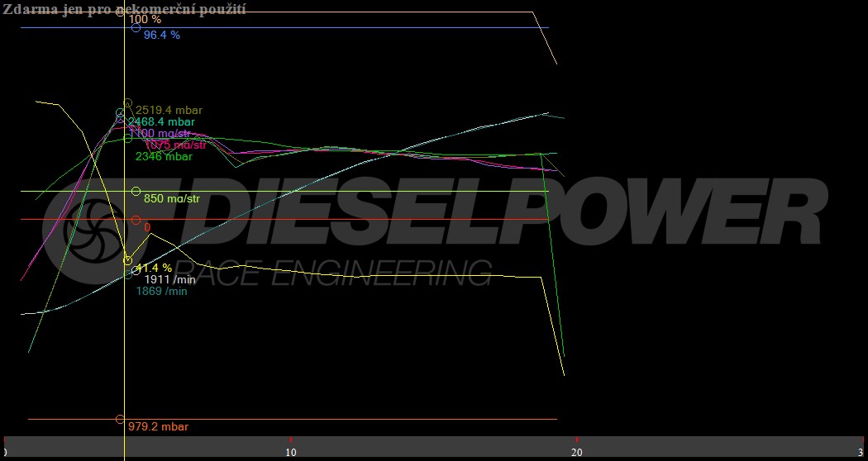Select the green "2346 mbar" reading
This screenshot has width=868, height=461.
coord(164,157)
